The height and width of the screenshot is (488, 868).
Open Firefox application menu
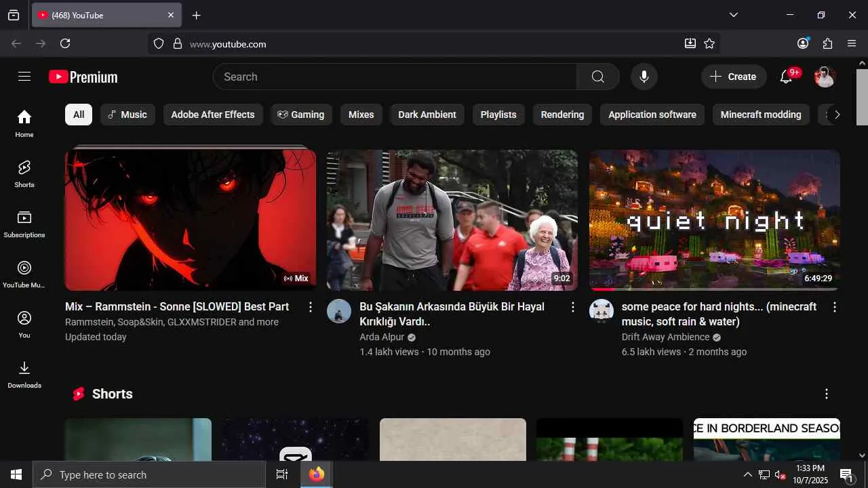click(852, 43)
